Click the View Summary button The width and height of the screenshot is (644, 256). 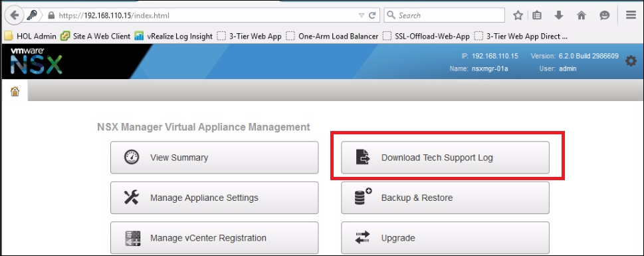pyautogui.click(x=214, y=158)
